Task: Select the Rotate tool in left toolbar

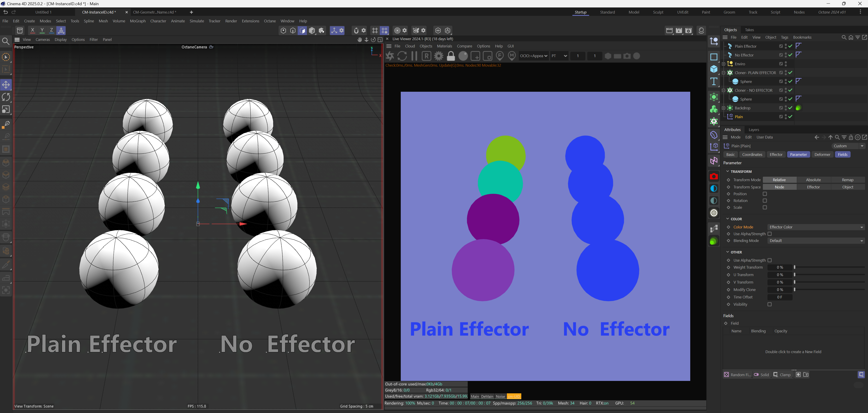Action: (x=6, y=97)
